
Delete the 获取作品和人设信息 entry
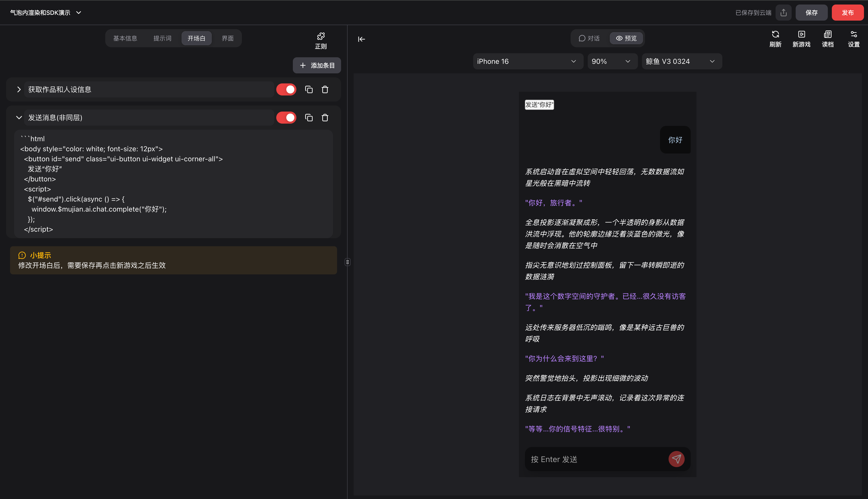click(325, 89)
